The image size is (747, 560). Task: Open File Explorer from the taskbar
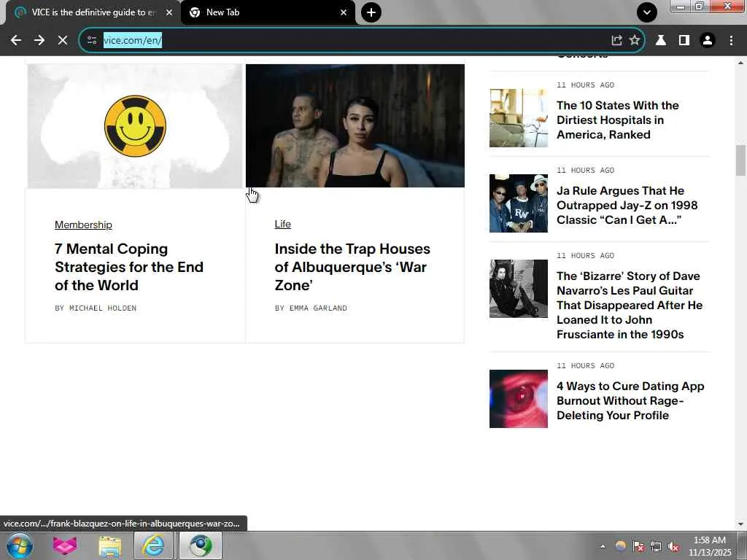[x=109, y=545]
